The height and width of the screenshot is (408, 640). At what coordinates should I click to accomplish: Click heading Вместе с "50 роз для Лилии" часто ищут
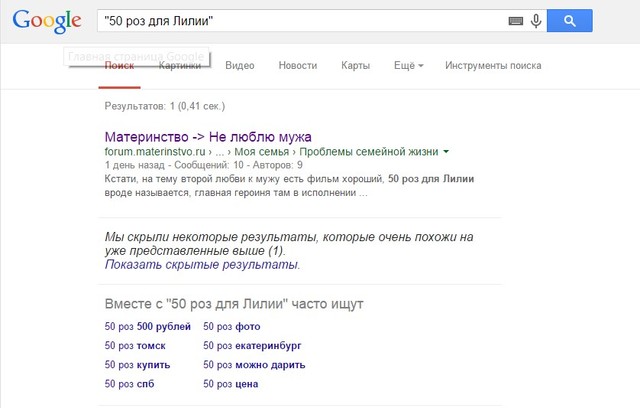(234, 304)
